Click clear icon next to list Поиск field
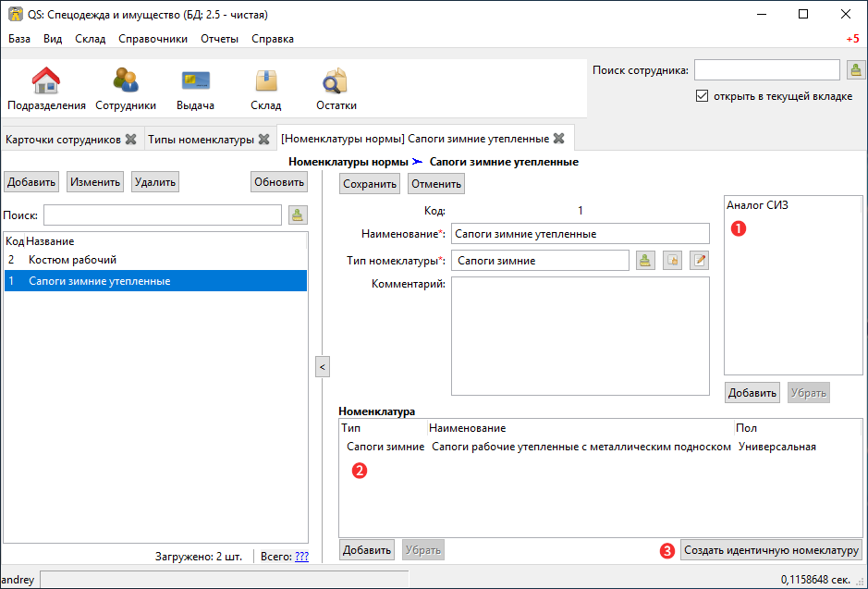Viewport: 868px width, 589px height. pos(298,215)
